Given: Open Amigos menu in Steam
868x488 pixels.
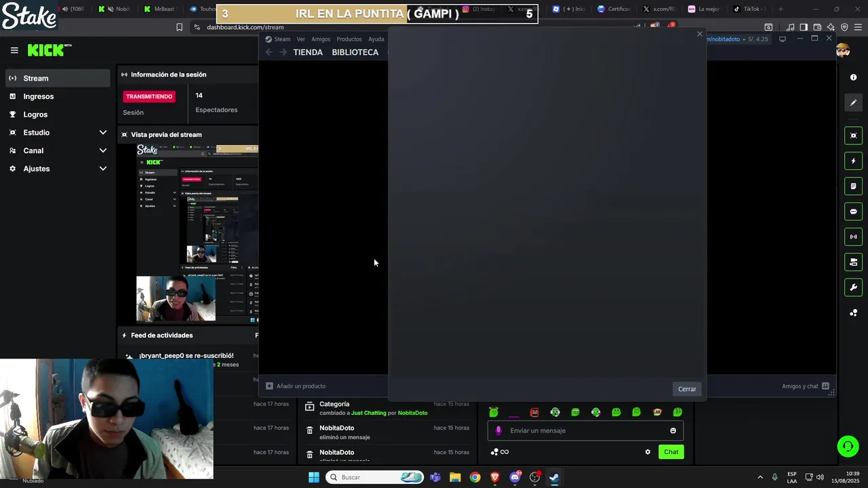Looking at the screenshot, I should pos(321,39).
